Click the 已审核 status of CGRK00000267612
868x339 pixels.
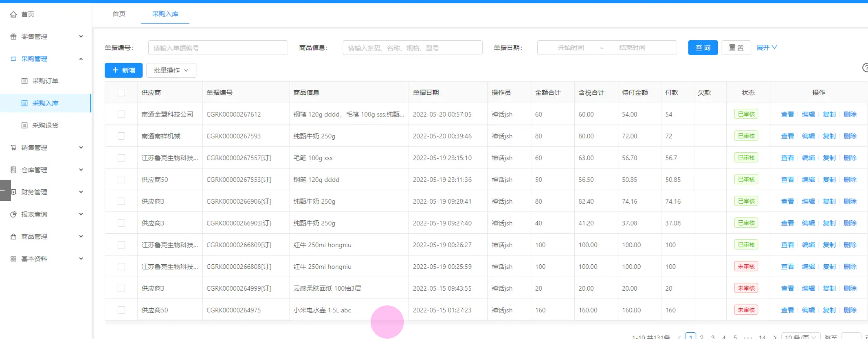click(746, 114)
